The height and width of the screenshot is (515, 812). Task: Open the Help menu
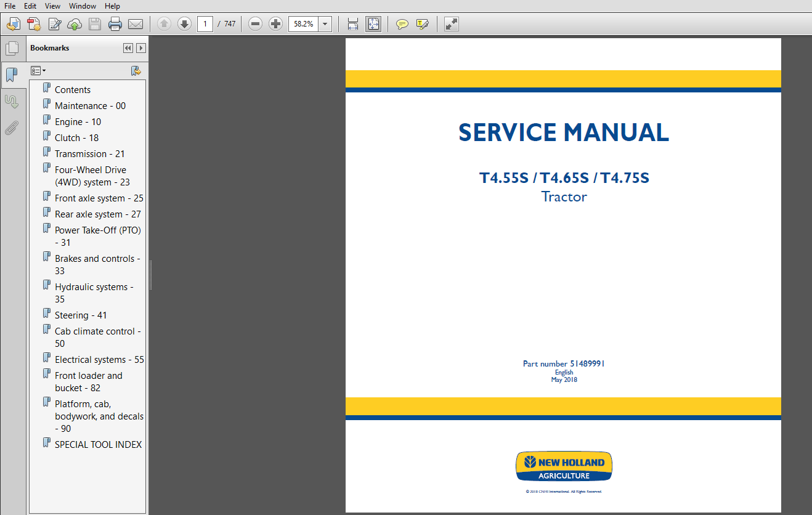pyautogui.click(x=112, y=6)
